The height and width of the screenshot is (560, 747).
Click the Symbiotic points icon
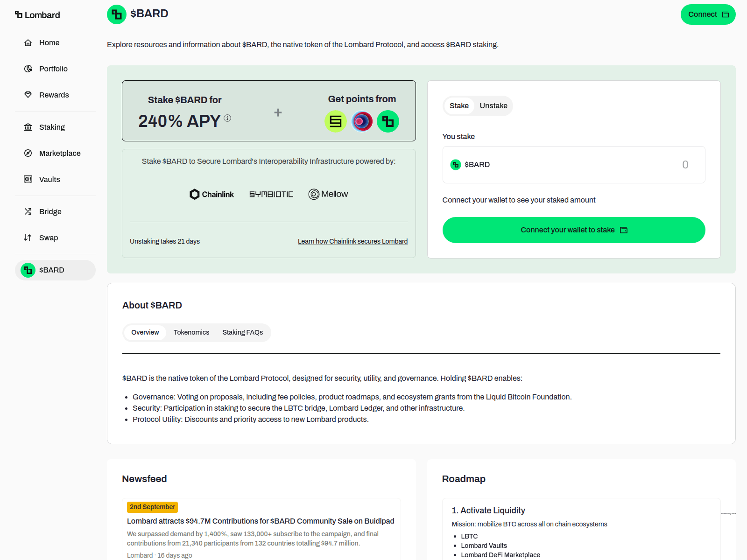[x=336, y=121]
